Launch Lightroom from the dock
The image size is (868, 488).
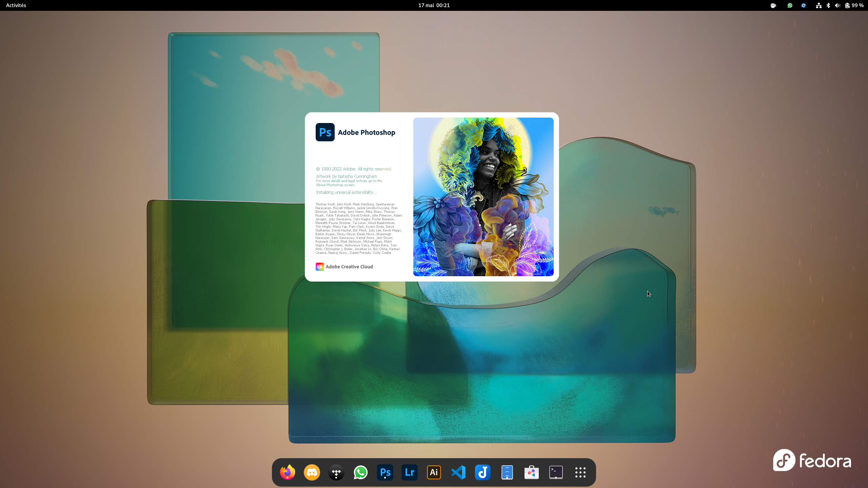(410, 472)
